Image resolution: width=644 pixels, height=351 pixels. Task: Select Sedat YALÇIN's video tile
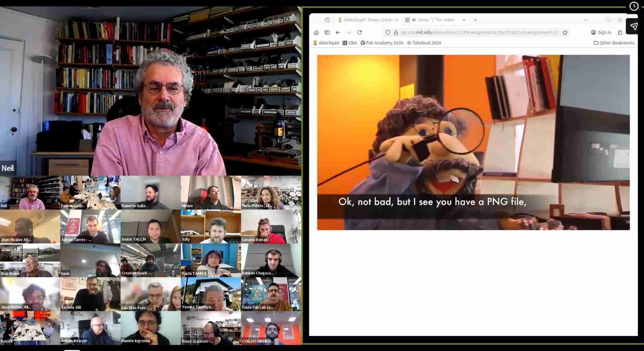[x=150, y=227]
